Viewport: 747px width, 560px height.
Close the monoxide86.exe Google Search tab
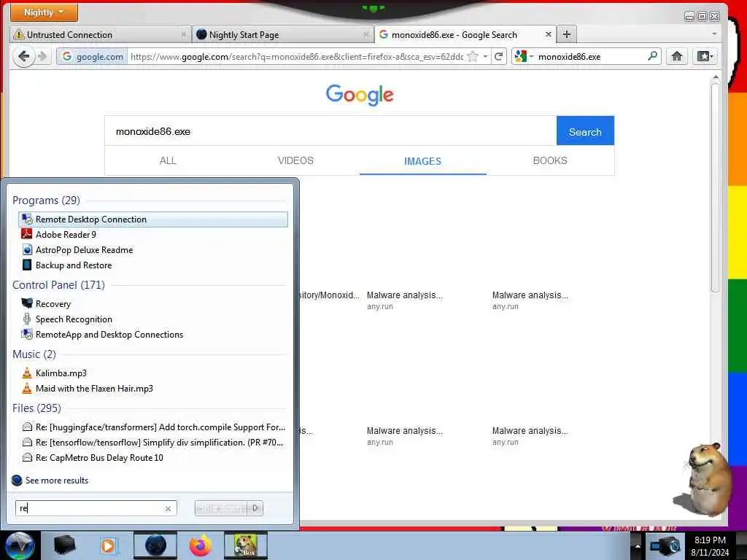(549, 34)
